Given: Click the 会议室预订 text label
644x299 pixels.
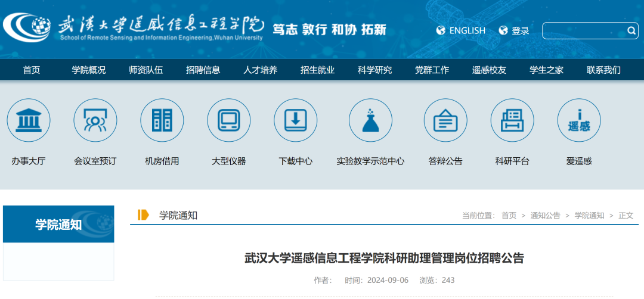Looking at the screenshot, I should (x=95, y=161).
